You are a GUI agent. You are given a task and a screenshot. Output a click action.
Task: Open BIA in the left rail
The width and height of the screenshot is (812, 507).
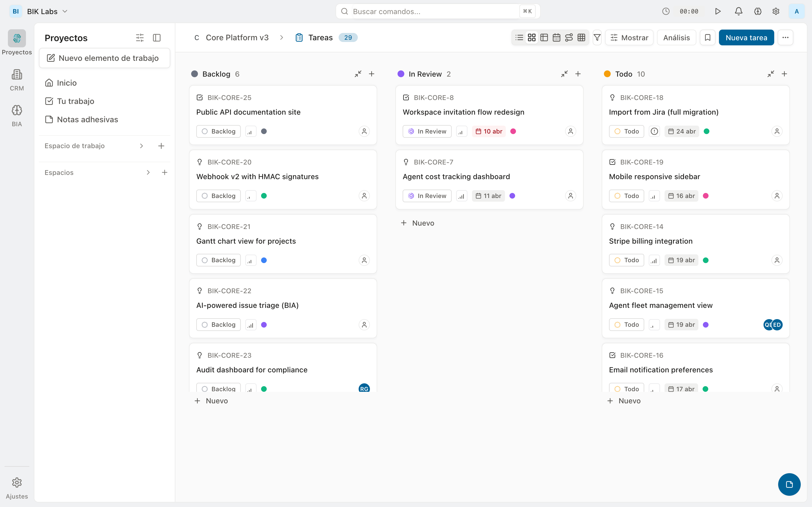17,115
